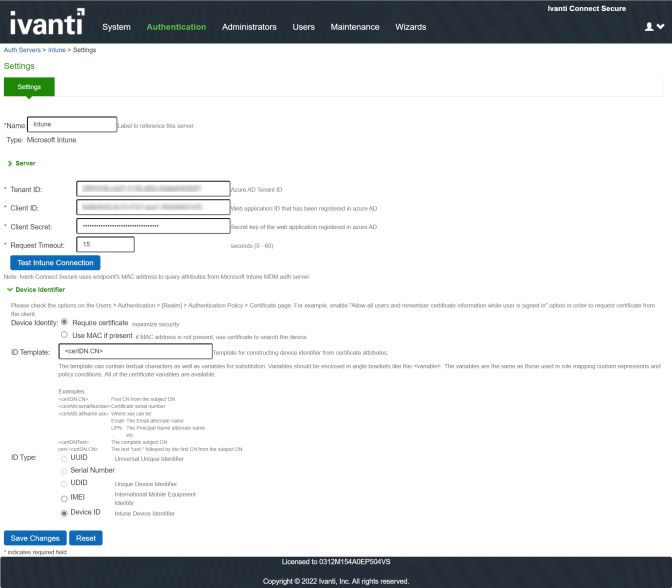Click the 'Ivanti Connect Secure' text
This screenshot has width=672, height=588.
586,9
